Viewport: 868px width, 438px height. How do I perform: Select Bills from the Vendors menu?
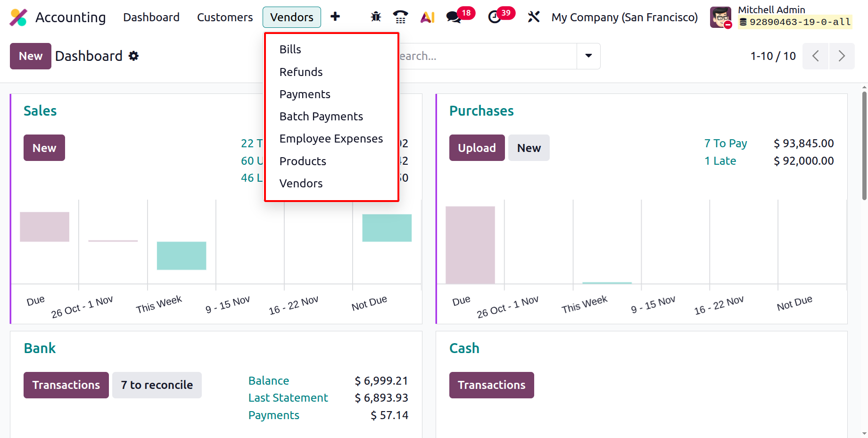290,50
